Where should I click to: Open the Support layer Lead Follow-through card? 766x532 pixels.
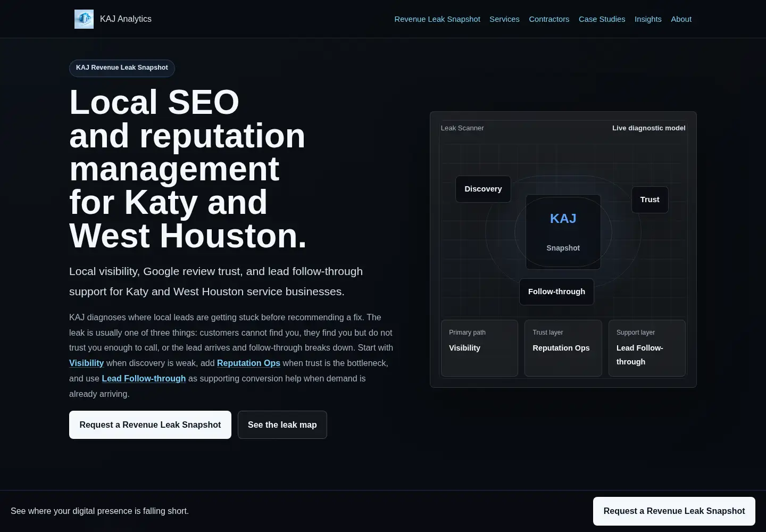[x=647, y=348]
